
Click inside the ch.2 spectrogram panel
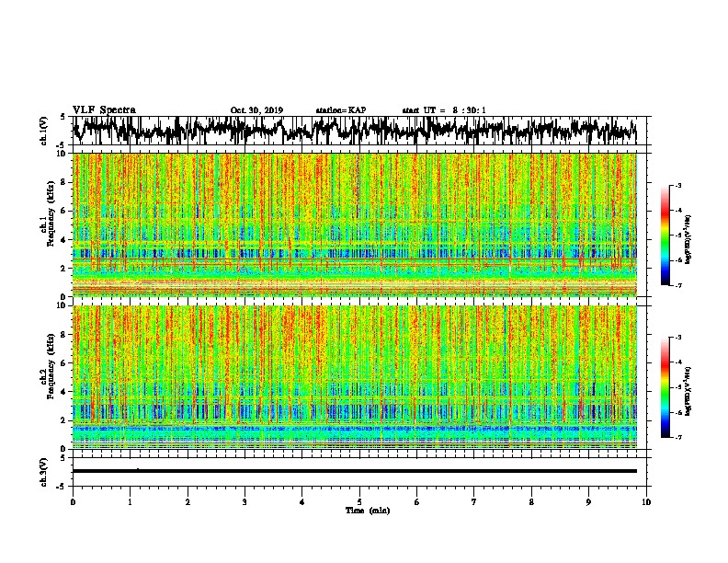355,377
